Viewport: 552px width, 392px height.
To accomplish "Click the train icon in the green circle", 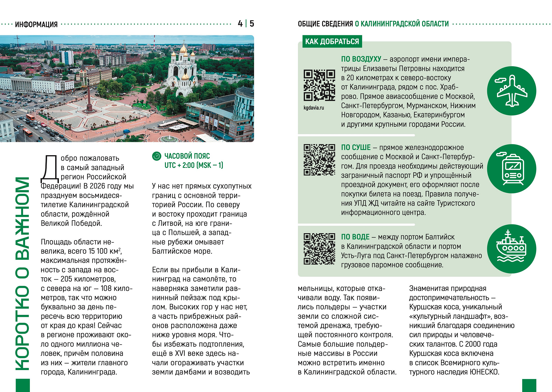I will point(511,169).
